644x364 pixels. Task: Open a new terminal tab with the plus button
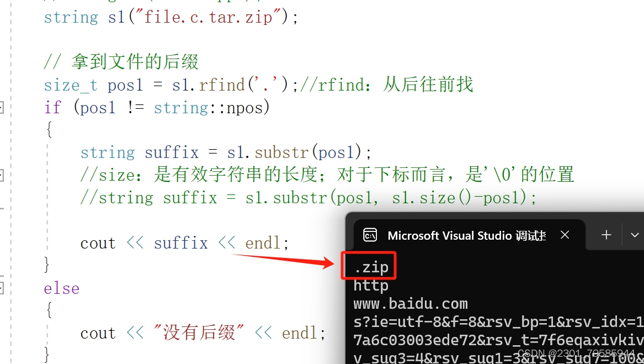pyautogui.click(x=606, y=235)
